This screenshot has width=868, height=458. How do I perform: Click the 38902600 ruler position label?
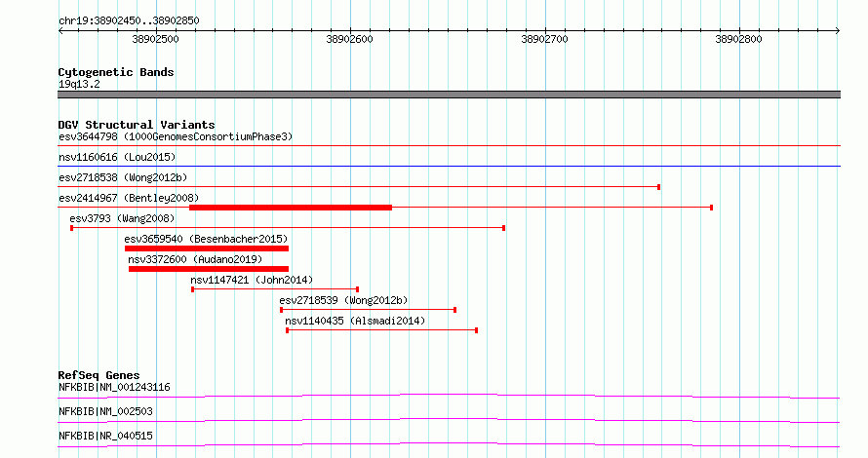coord(350,39)
